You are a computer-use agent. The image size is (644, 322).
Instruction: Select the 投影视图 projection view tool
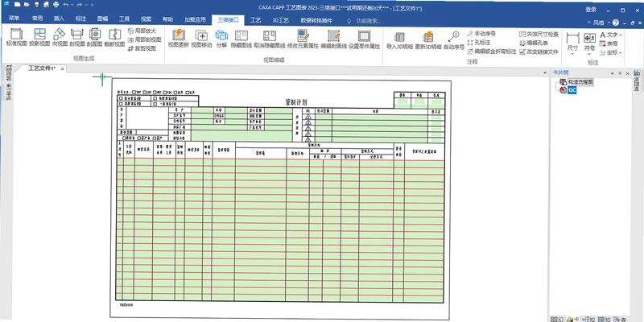tap(39, 37)
